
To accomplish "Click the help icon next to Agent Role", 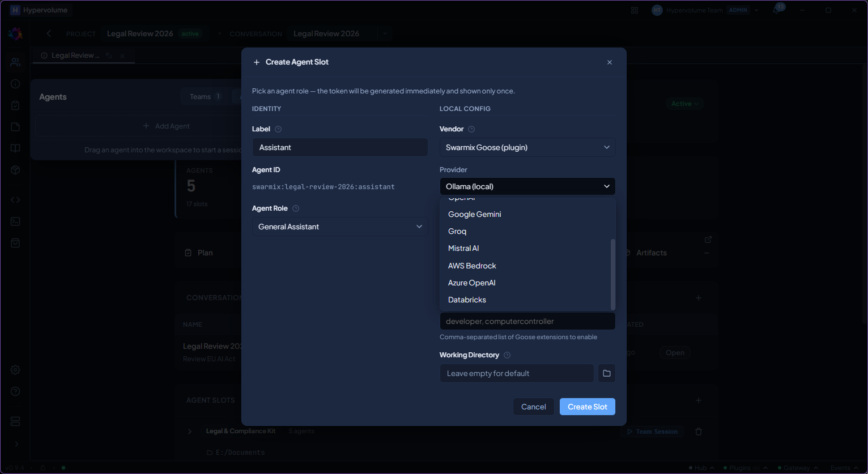I will [x=296, y=208].
